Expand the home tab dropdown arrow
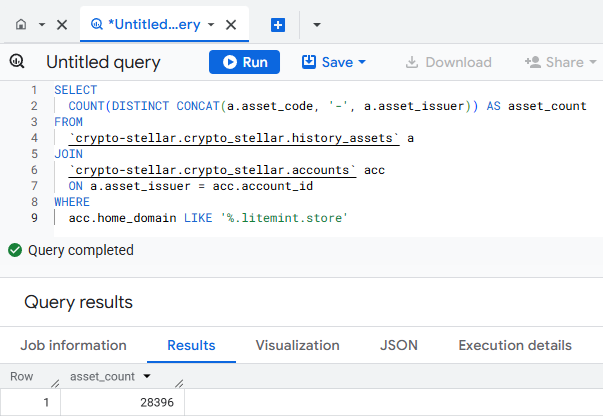This screenshot has width=603, height=420. [42, 25]
